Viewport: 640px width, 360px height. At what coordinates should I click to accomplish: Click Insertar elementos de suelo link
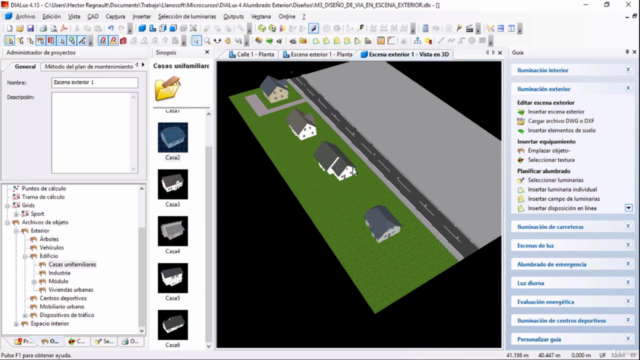(x=562, y=131)
